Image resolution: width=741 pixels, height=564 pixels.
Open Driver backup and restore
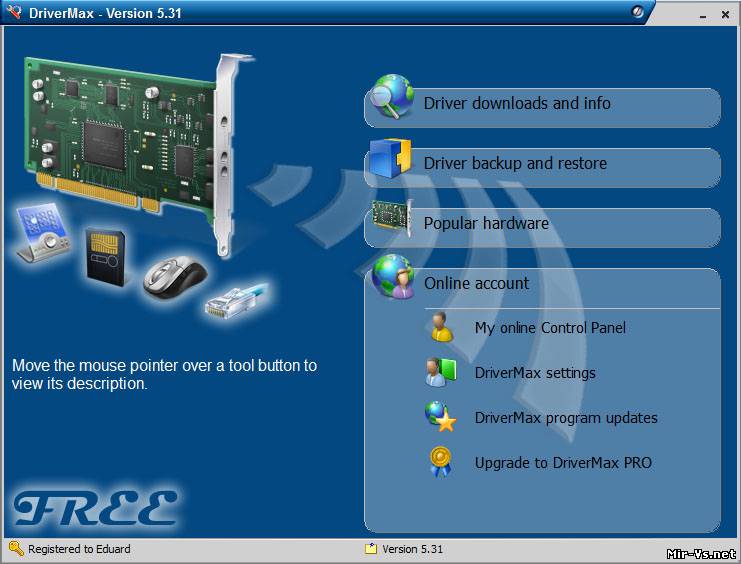[x=515, y=163]
